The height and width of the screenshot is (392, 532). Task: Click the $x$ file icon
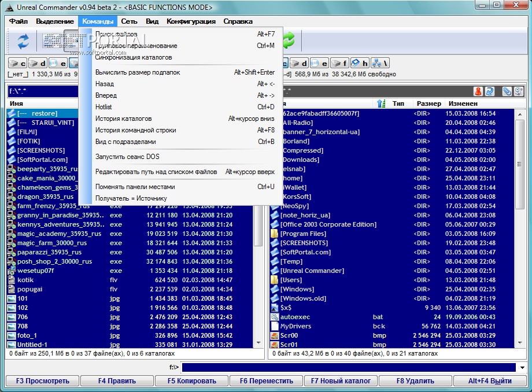(275, 308)
